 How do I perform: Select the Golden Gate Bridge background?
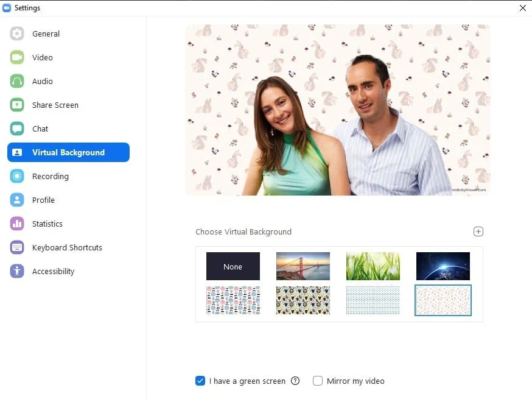click(x=303, y=266)
